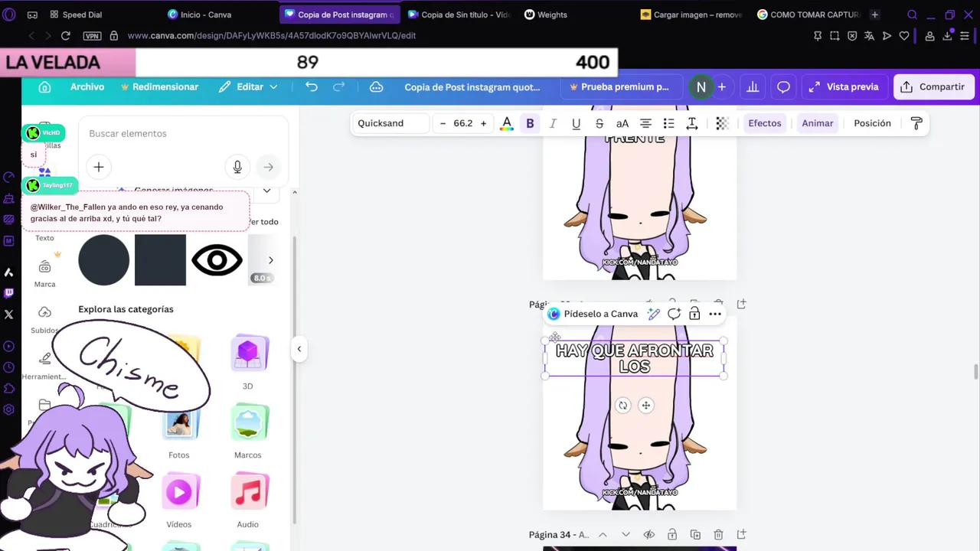The height and width of the screenshot is (551, 980).
Task: Open text color picker letter A
Action: click(x=506, y=123)
